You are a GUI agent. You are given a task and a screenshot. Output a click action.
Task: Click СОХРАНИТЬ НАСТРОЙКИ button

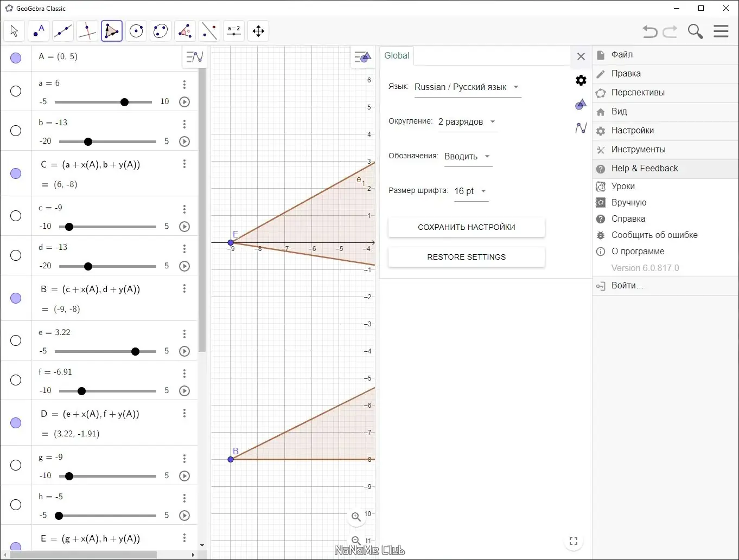[x=467, y=227]
